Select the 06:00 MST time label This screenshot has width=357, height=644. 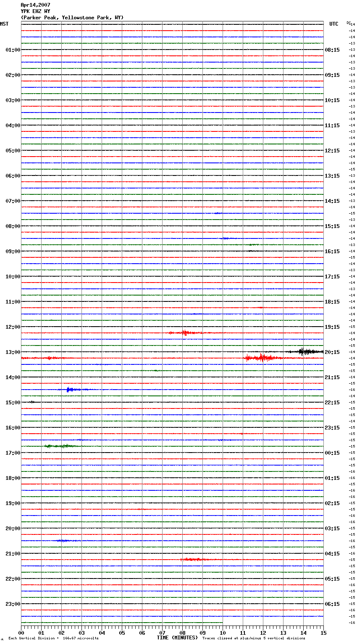(x=13, y=176)
